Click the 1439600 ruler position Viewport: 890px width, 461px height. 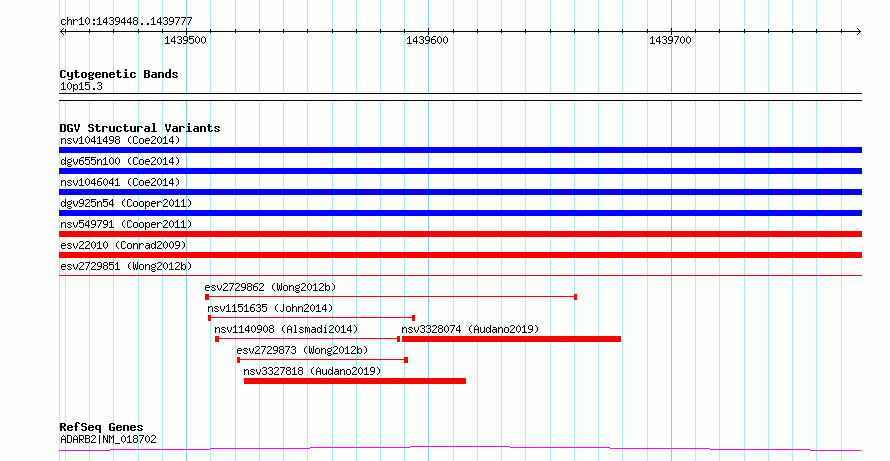tap(427, 40)
